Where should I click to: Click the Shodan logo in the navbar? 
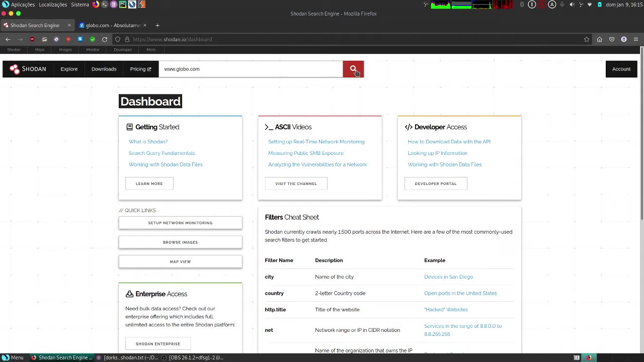pyautogui.click(x=28, y=69)
